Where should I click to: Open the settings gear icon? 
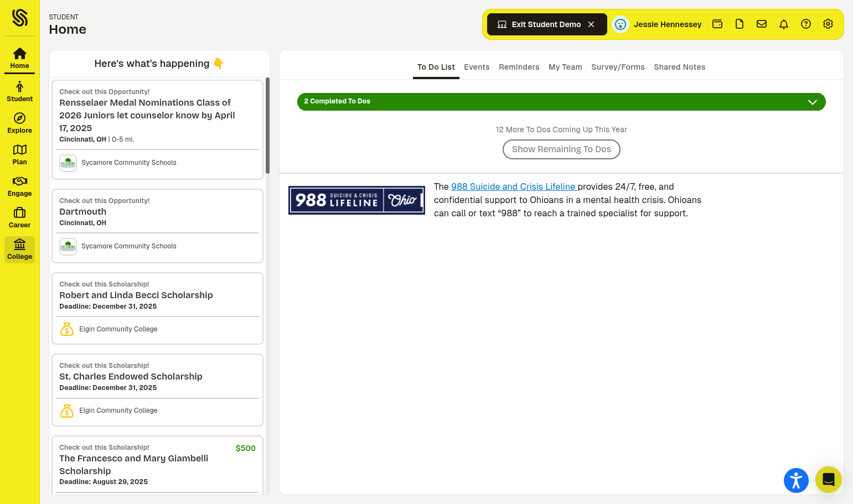click(828, 24)
